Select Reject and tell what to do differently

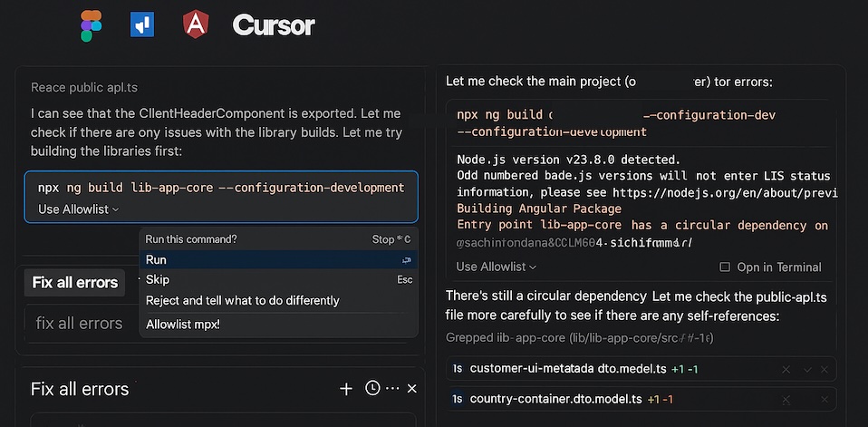(x=242, y=300)
